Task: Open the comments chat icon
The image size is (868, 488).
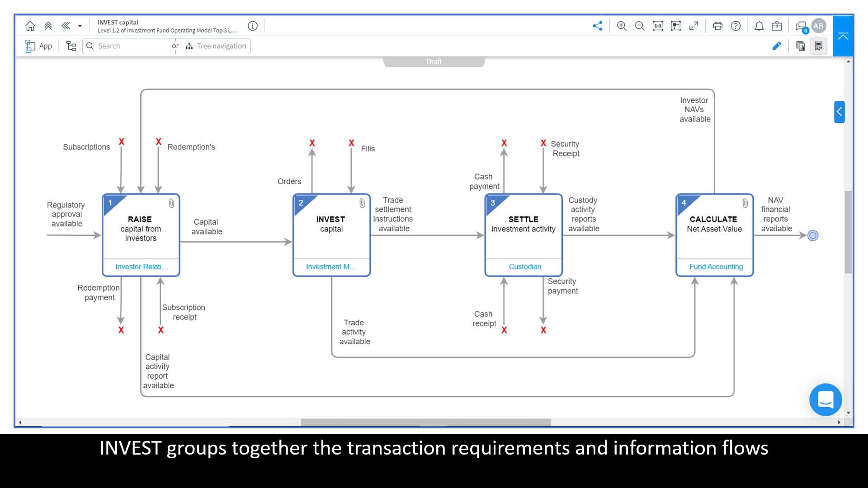Action: click(x=802, y=27)
